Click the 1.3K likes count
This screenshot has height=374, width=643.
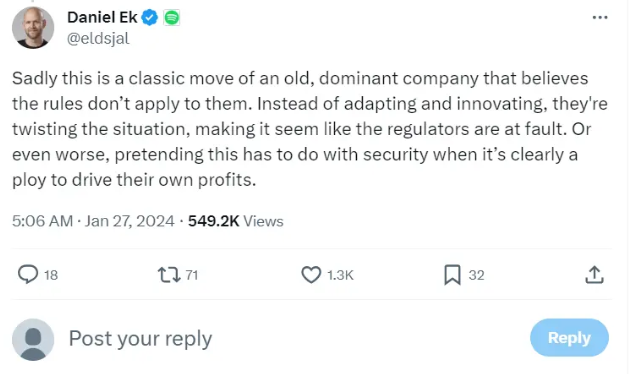pos(340,275)
